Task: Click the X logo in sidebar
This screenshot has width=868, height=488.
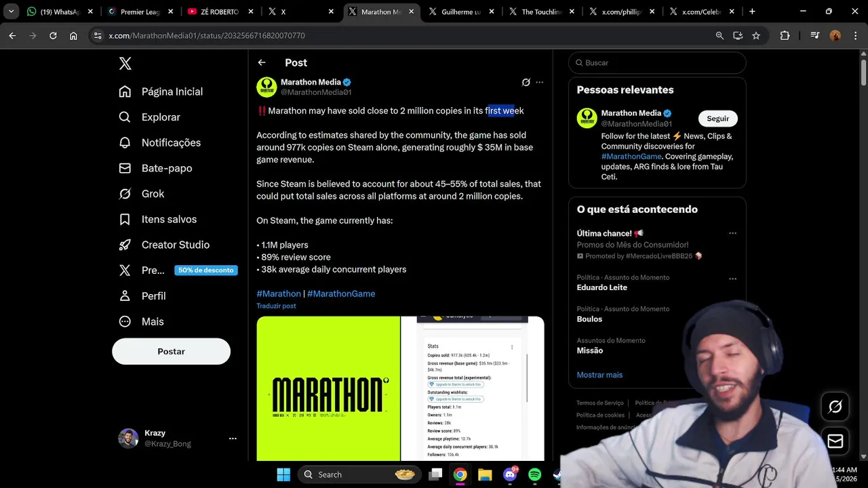Action: pos(125,64)
